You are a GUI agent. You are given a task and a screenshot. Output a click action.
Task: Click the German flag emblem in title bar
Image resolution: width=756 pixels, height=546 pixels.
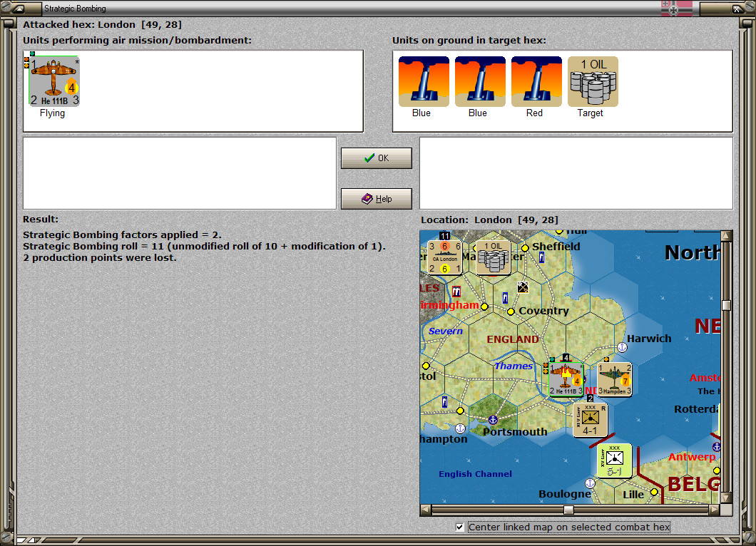676,8
